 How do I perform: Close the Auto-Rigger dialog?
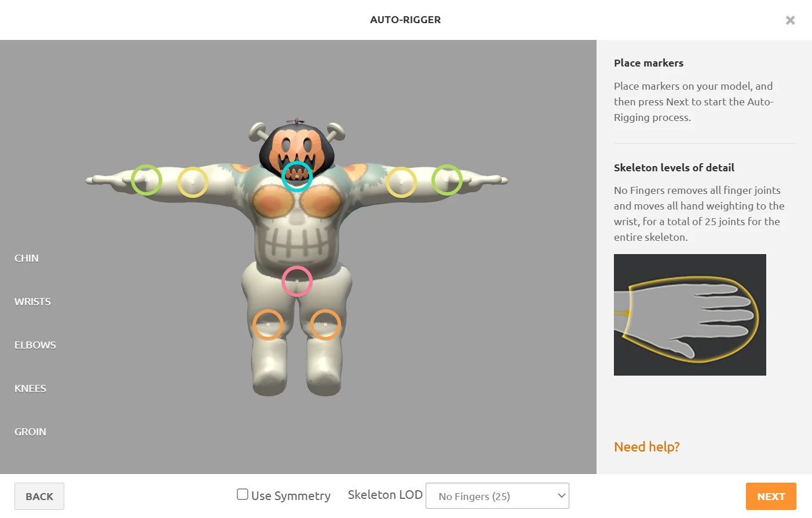point(791,20)
